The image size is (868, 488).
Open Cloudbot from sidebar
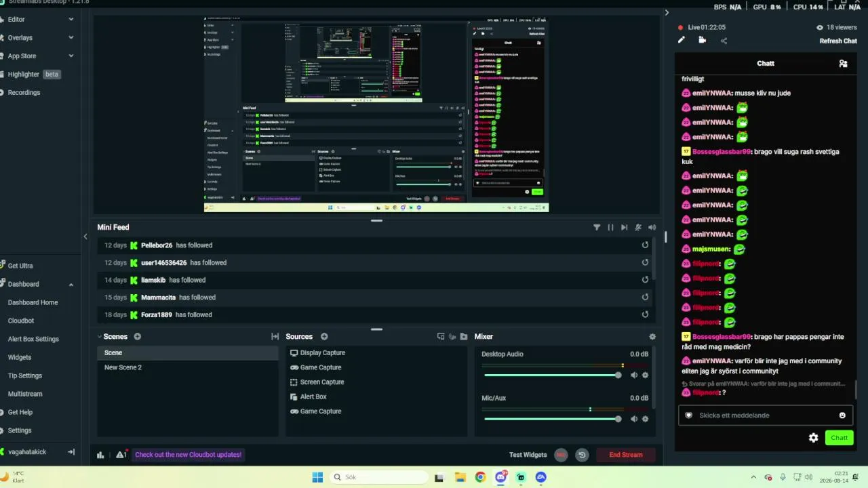pyautogui.click(x=21, y=321)
